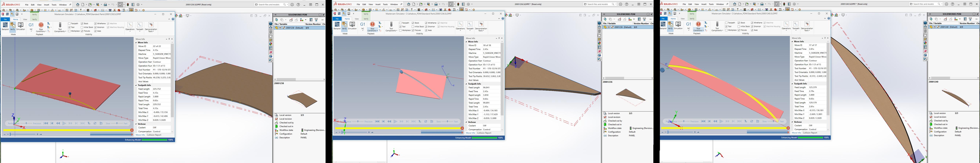Open the Appearances task pane tab beside 20001238 PDM
Viewport: 980px width, 163px height.
(x=271, y=44)
